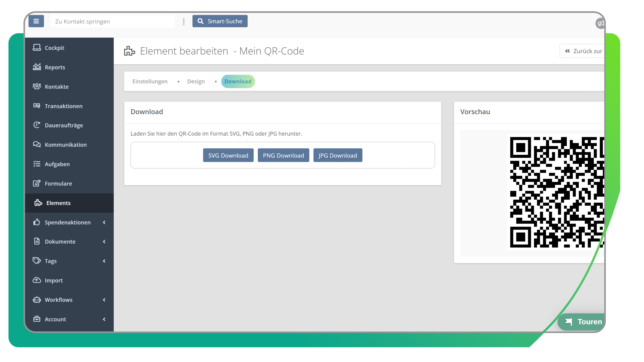
Task: Expand the Account submenu chevron
Action: click(x=104, y=319)
